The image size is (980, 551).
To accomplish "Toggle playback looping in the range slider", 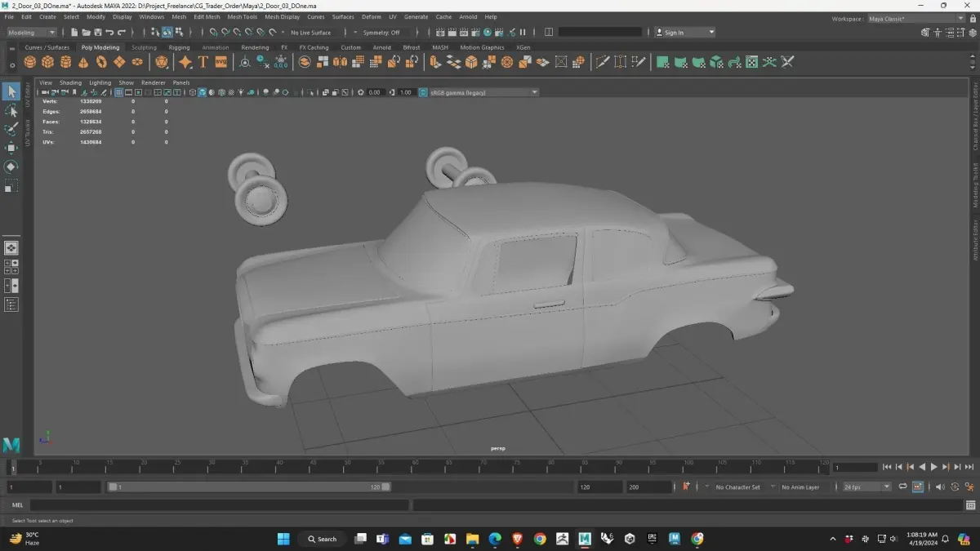I will (x=902, y=487).
